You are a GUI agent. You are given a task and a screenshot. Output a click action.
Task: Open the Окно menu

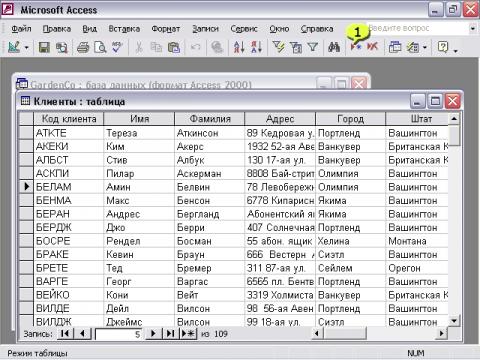pyautogui.click(x=279, y=29)
